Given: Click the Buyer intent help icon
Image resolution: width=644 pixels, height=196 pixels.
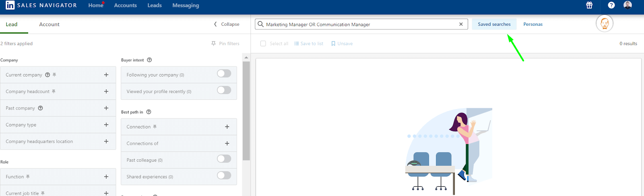Looking at the screenshot, I should (149, 60).
